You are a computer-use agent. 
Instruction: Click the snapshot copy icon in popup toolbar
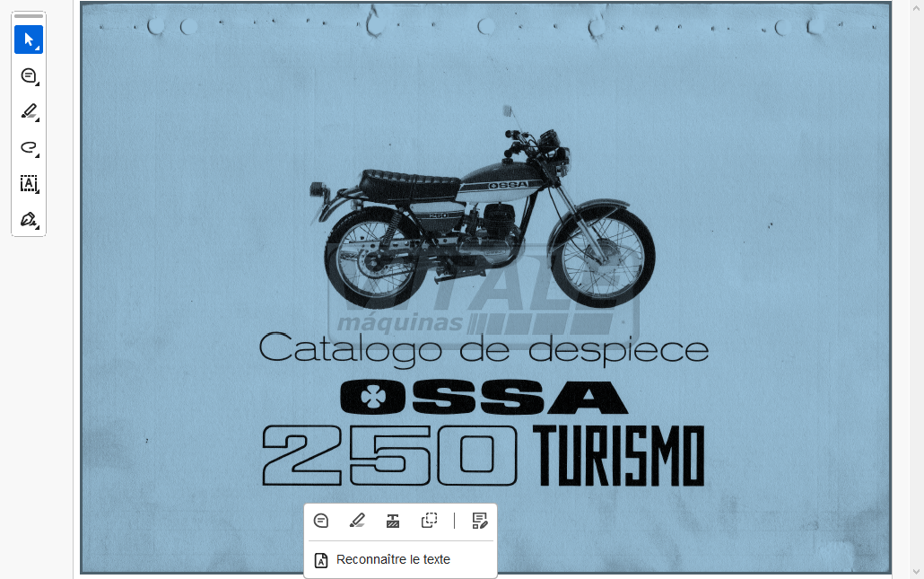[x=429, y=521]
